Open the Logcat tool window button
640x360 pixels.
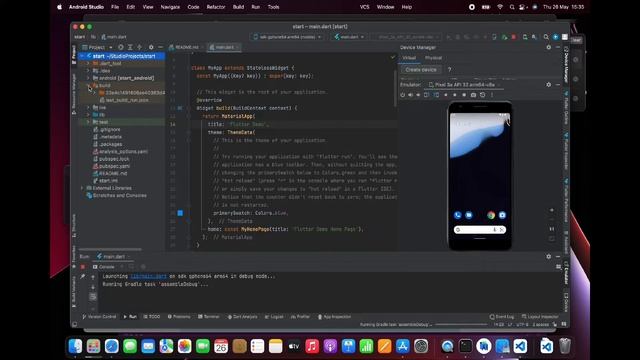coord(274,317)
